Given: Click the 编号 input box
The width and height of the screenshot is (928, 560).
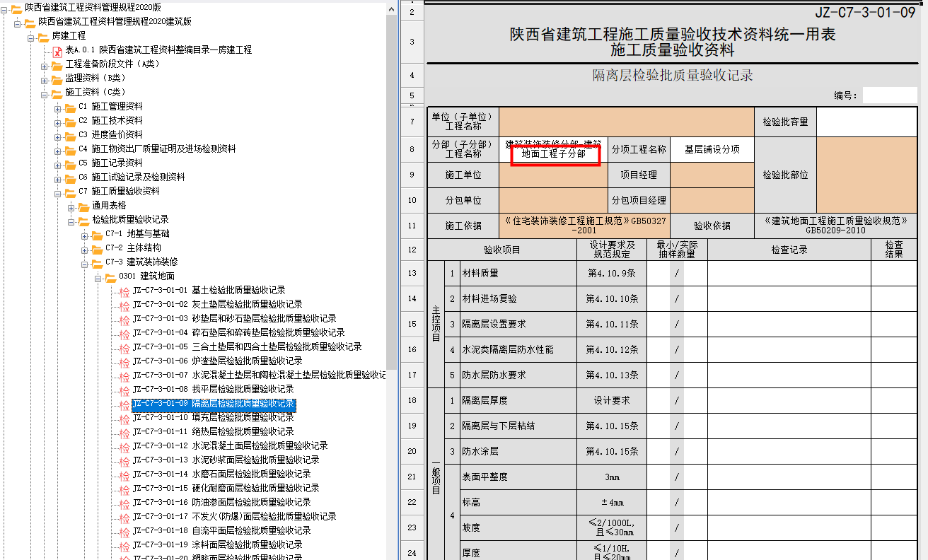Looking at the screenshot, I should [x=889, y=95].
